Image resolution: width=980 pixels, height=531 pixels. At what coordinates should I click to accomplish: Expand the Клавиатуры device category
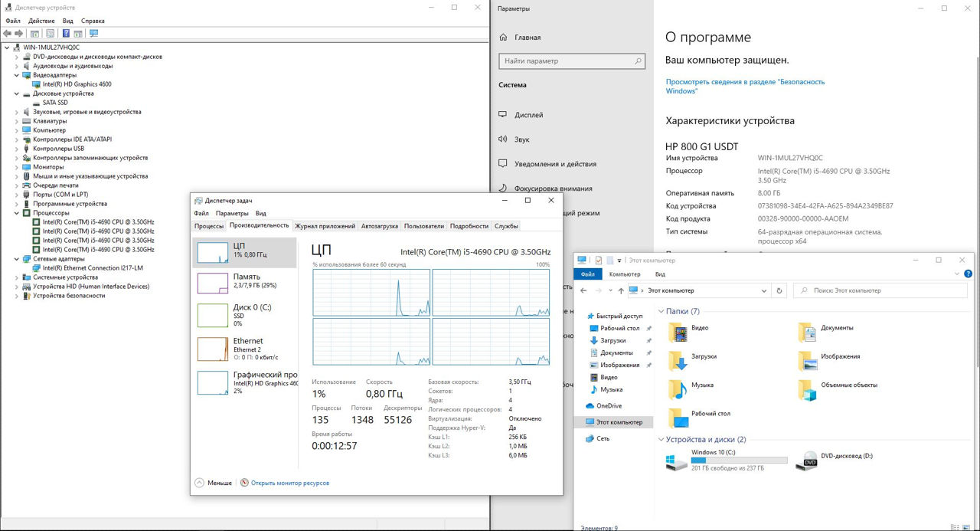[x=17, y=121]
